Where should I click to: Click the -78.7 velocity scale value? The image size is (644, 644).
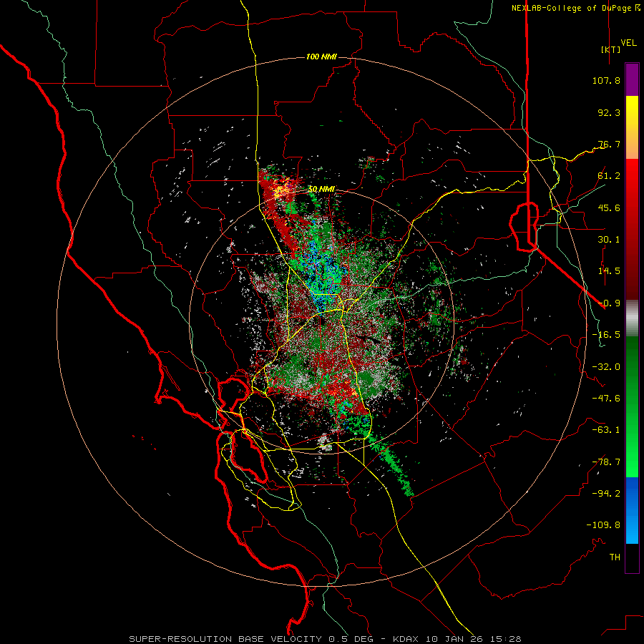click(606, 462)
